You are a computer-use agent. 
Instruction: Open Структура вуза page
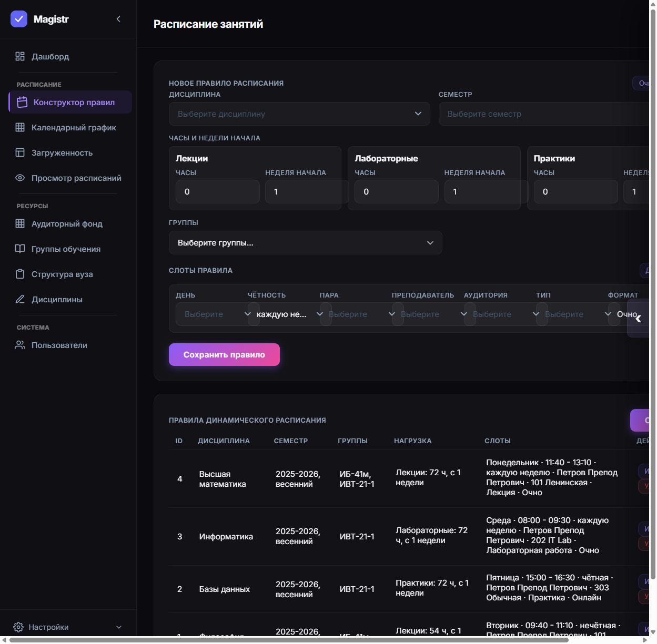point(70,274)
